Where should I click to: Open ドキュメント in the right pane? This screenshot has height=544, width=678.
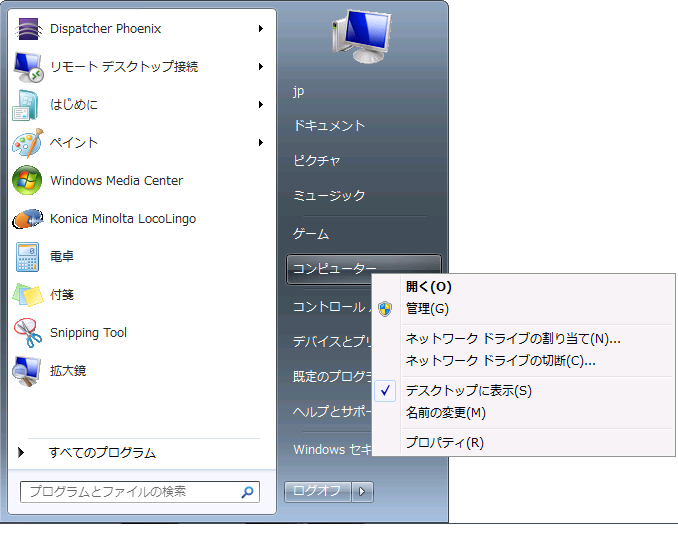click(x=329, y=126)
